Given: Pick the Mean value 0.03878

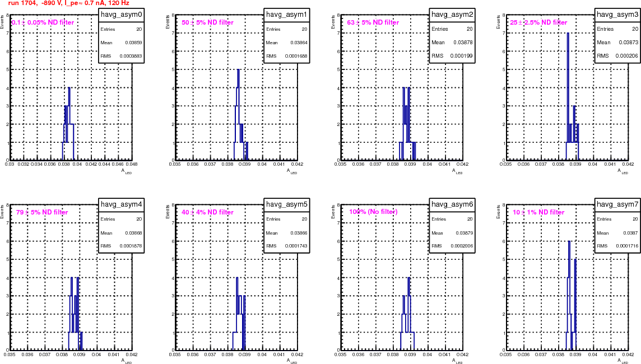Looking at the screenshot, I should [463, 43].
